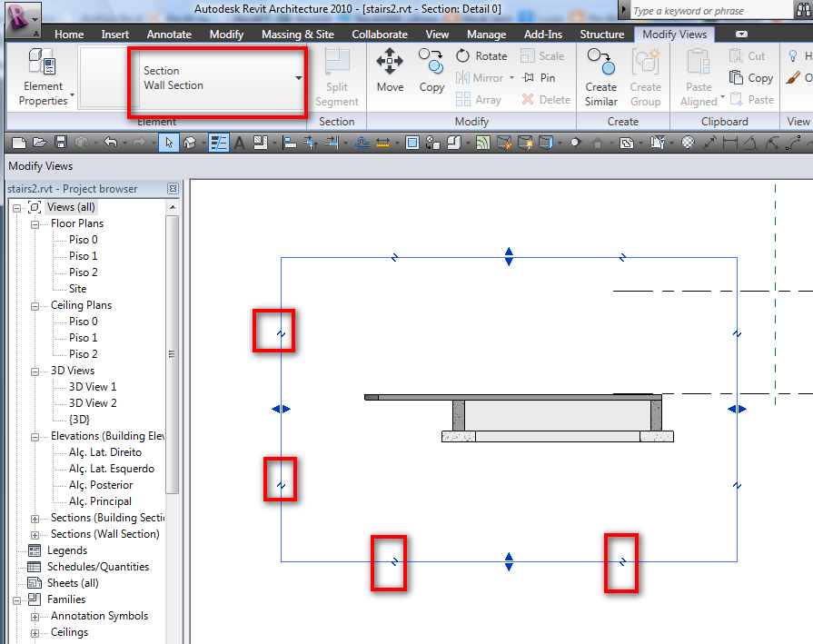Collapse the Ceiling Plans tree node
Screen dimensions: 813x644
[35, 306]
